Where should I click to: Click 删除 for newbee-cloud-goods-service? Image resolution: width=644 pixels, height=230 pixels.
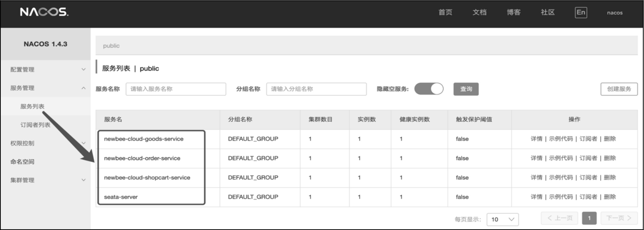(610, 139)
